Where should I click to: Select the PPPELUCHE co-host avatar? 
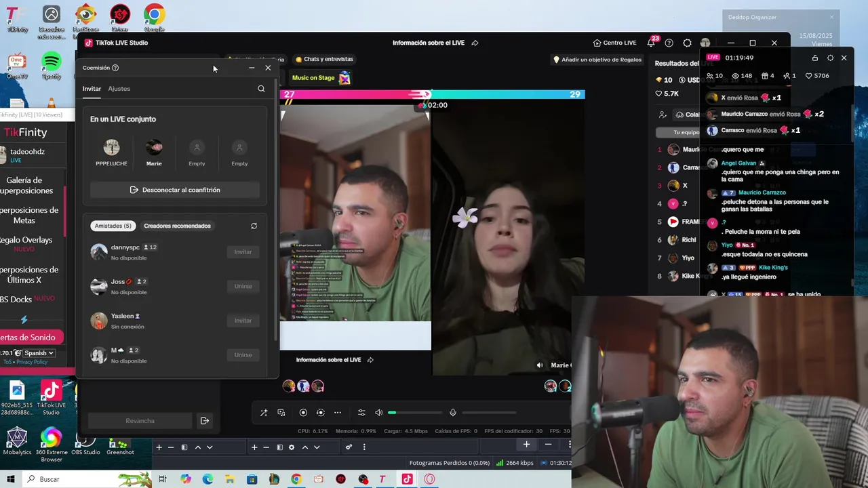tap(111, 147)
